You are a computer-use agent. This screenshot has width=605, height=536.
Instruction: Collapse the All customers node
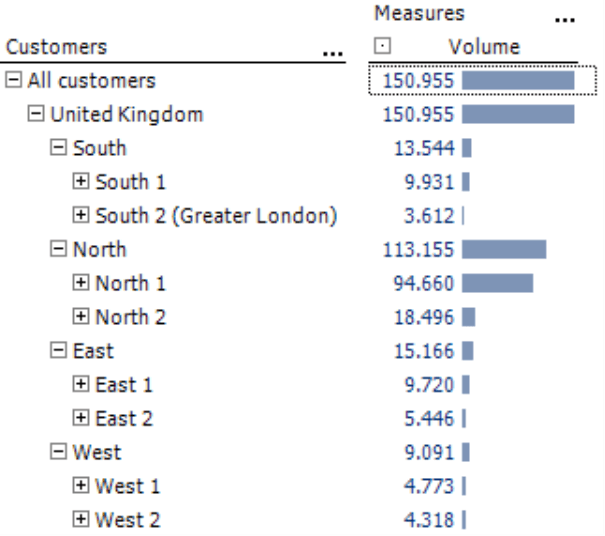click(14, 80)
